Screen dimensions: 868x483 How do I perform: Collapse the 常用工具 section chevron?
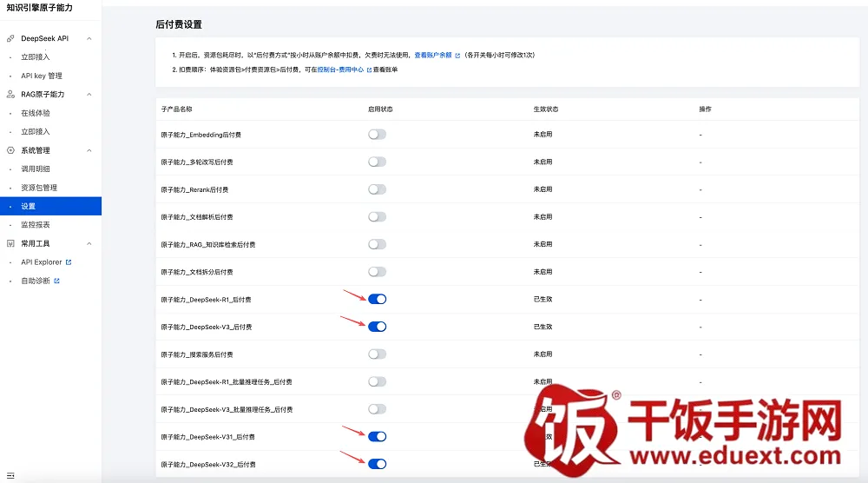89,243
